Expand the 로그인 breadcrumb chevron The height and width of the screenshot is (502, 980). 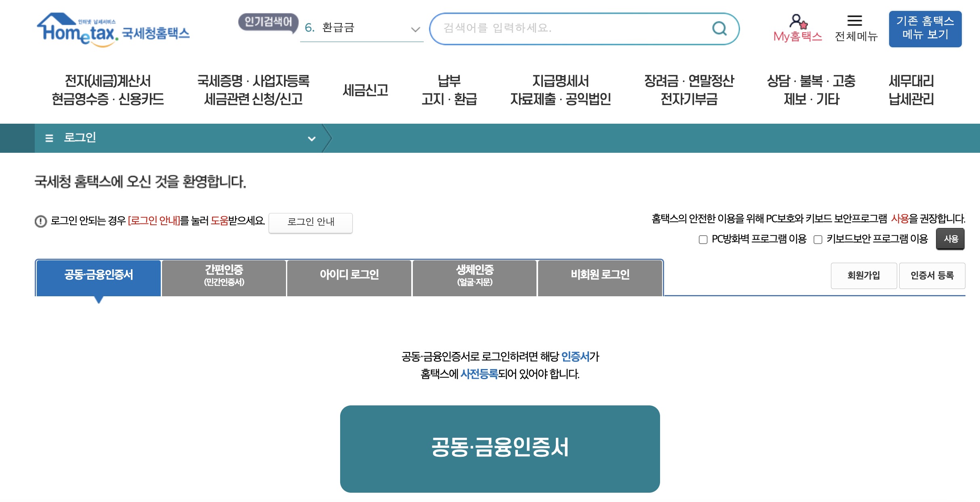tap(311, 139)
